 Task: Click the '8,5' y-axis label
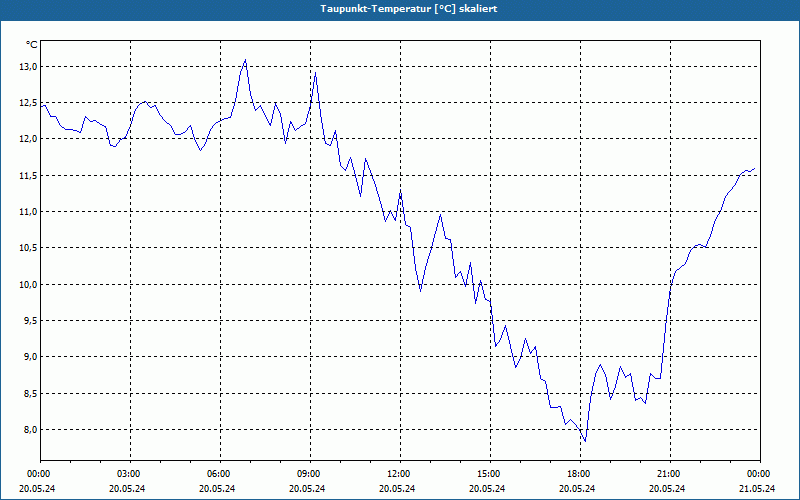tap(30, 393)
